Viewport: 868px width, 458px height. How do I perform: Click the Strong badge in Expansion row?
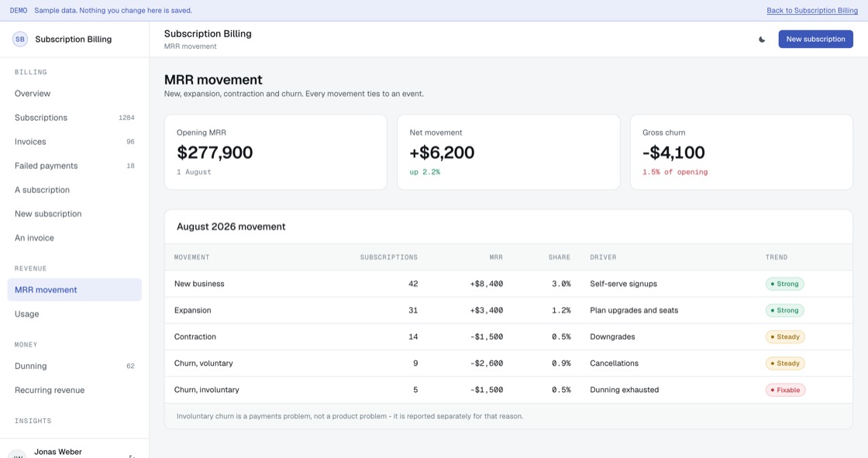click(784, 310)
